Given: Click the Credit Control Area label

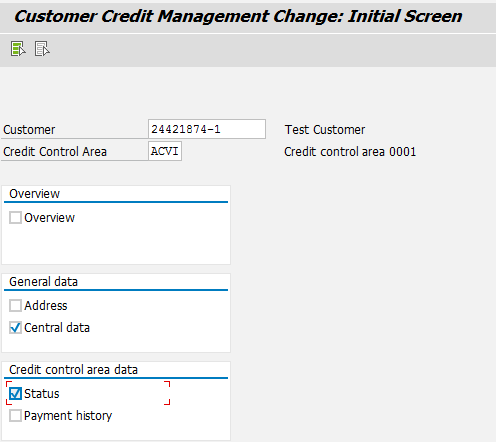Looking at the screenshot, I should coord(55,152).
